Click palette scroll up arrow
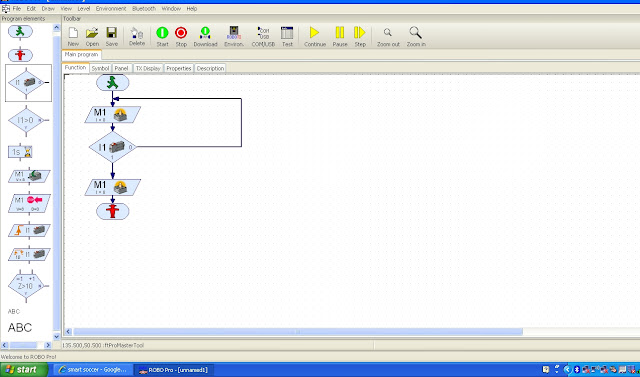This screenshot has width=640, height=377. (57, 28)
